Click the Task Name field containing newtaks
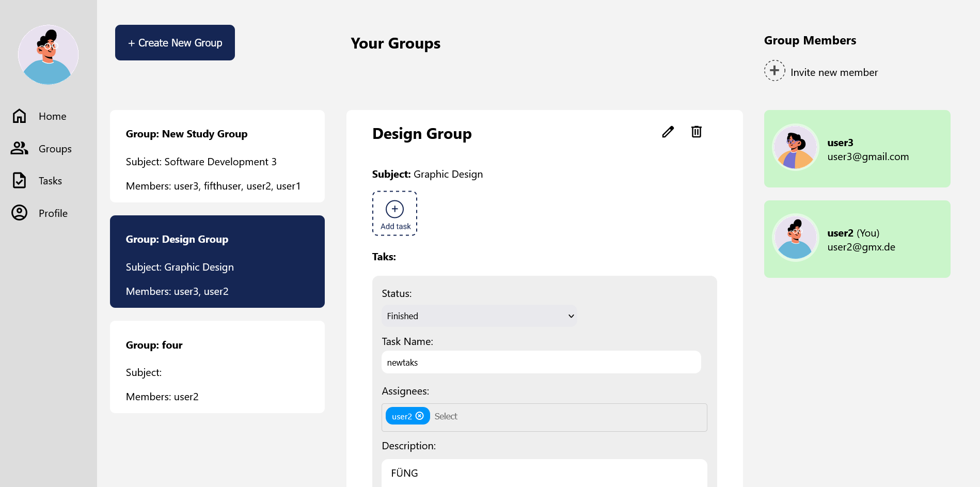Image resolution: width=980 pixels, height=487 pixels. [541, 363]
